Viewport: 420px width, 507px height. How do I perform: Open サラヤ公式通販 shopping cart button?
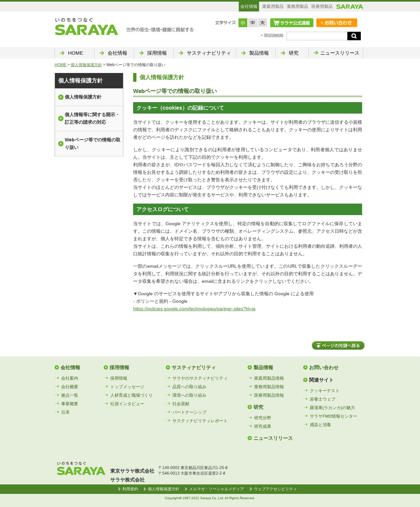[292, 23]
